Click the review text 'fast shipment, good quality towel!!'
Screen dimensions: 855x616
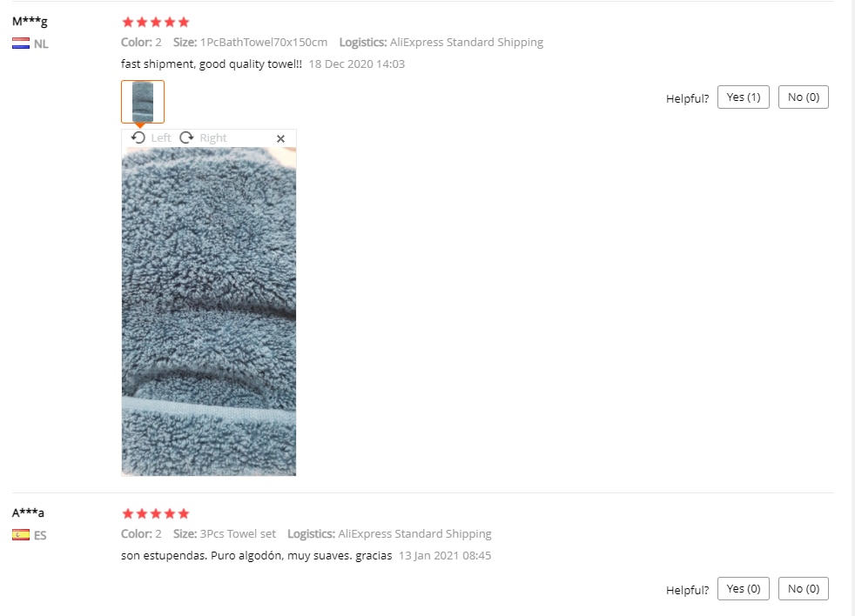[211, 64]
